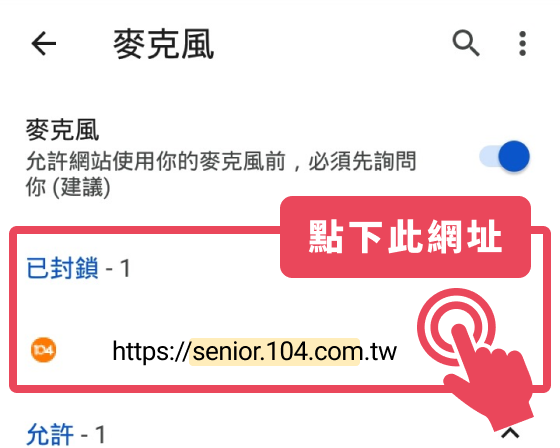
Task: Click the light track of the microphone toggle
Action: pos(489,156)
